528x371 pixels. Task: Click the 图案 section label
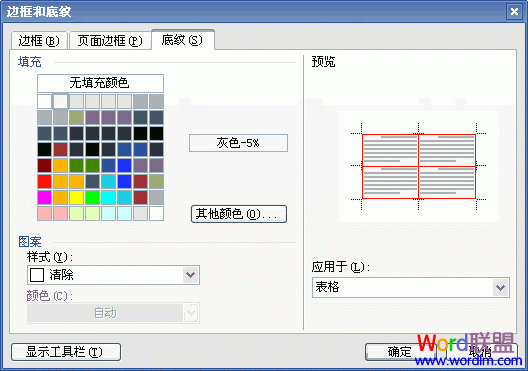coord(30,242)
